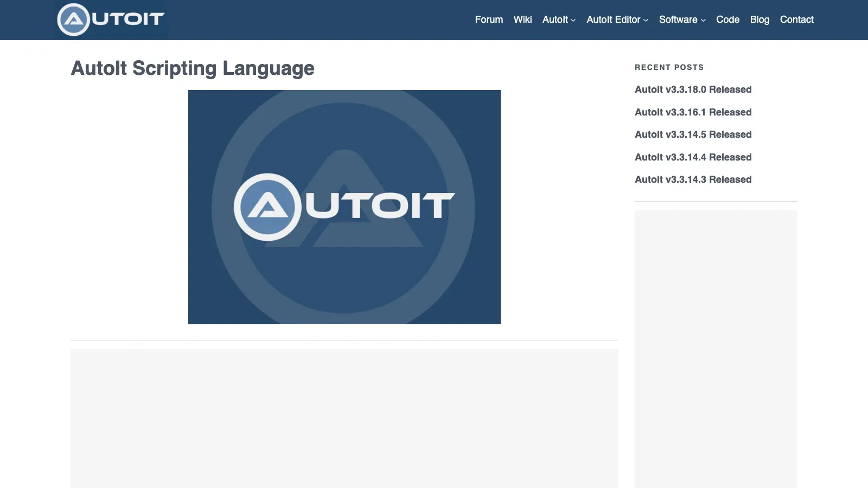The width and height of the screenshot is (868, 488).
Task: Open the AutoIt v3.3.14.3 Released post
Action: coord(693,179)
